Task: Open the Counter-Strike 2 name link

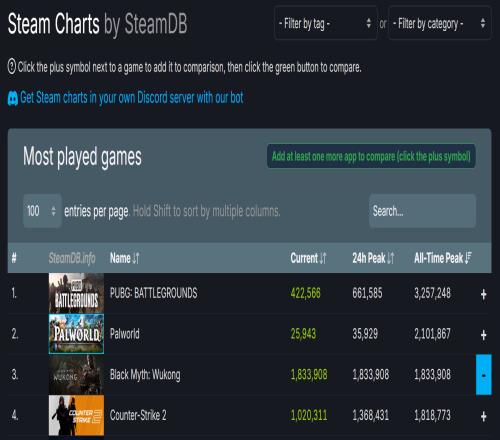Action: pyautogui.click(x=138, y=415)
